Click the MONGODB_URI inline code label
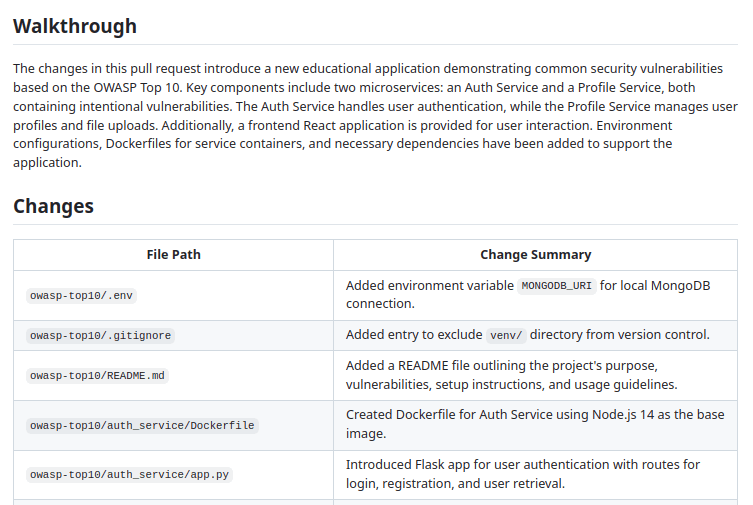753x505 pixels. tap(557, 286)
